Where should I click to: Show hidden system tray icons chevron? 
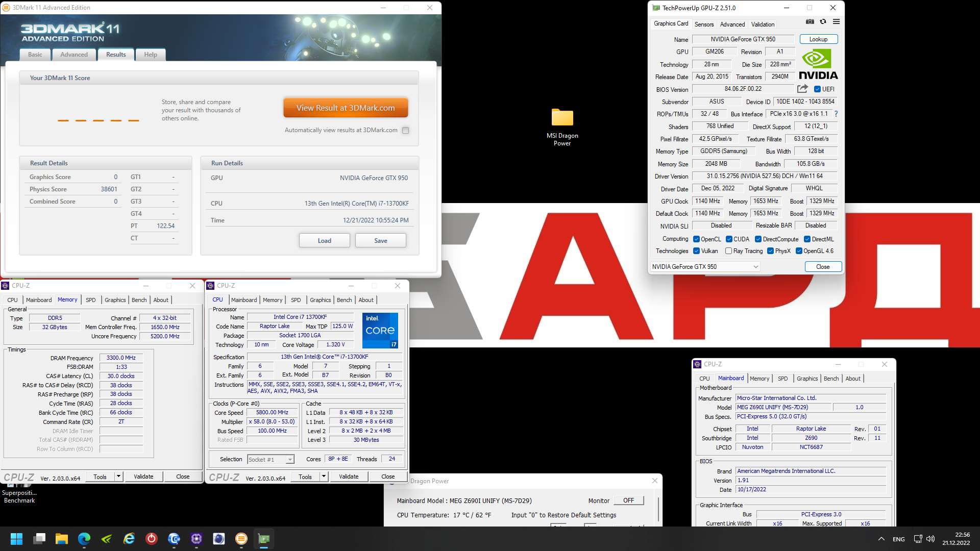(881, 539)
